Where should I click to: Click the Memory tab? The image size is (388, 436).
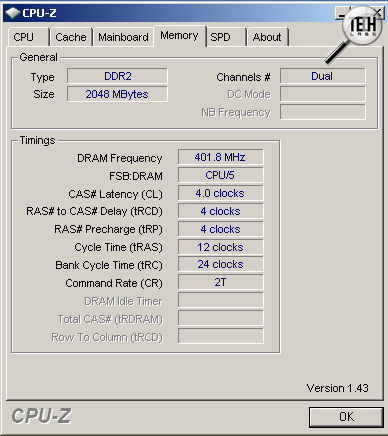(180, 36)
